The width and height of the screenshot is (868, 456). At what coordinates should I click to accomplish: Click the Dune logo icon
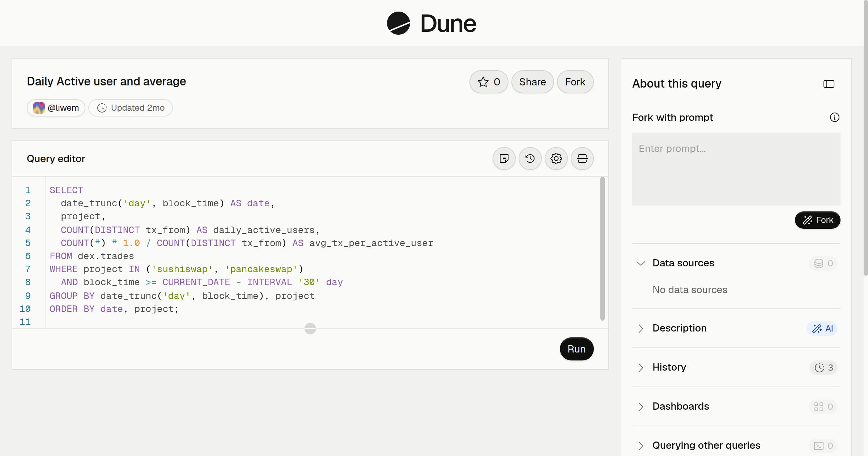[x=398, y=23]
